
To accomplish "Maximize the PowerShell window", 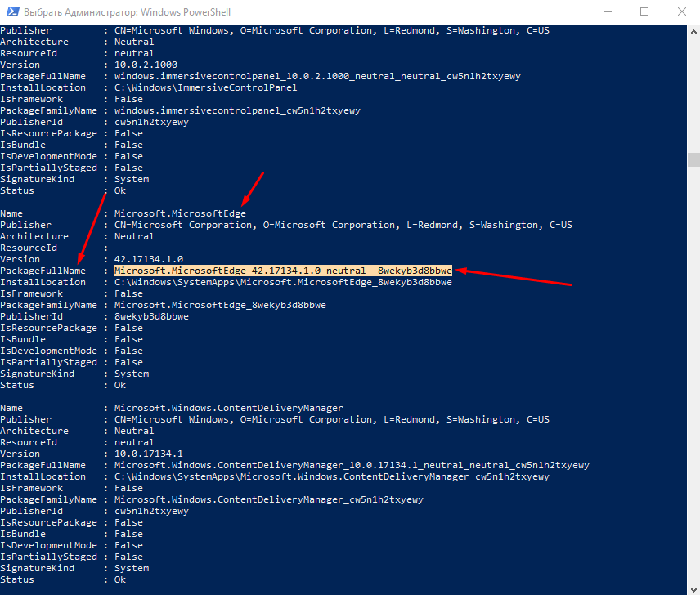I will (x=644, y=11).
